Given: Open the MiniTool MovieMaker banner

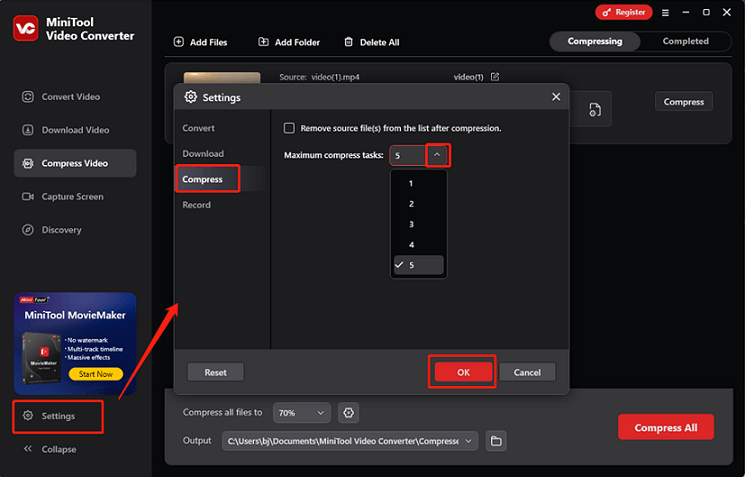Looking at the screenshot, I should click(x=75, y=343).
